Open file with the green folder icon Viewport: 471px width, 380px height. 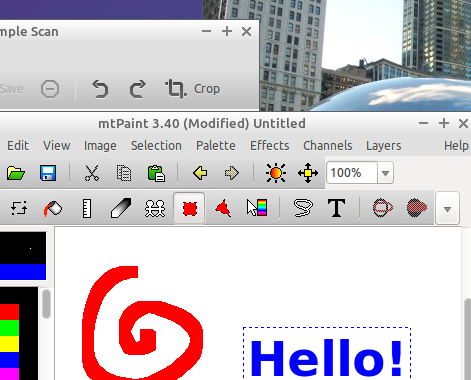16,173
